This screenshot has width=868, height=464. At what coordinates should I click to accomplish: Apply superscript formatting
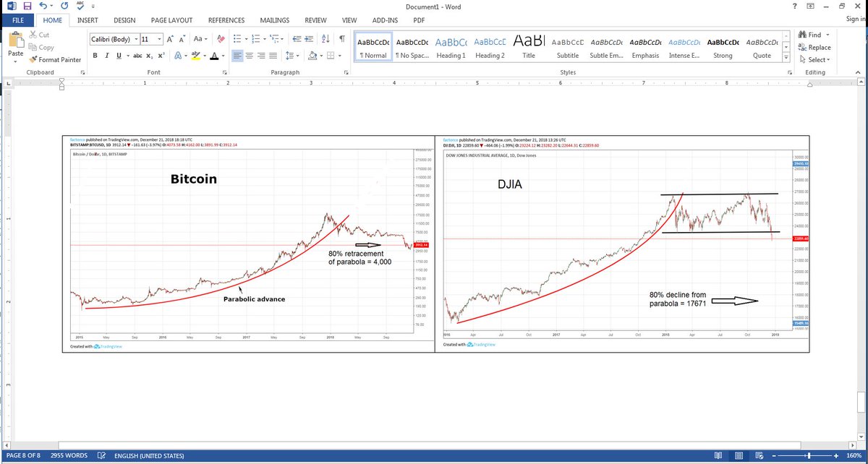click(161, 56)
